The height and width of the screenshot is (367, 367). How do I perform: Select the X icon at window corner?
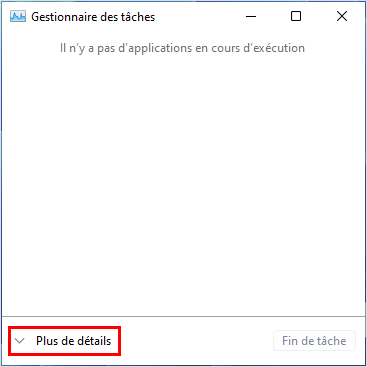click(342, 16)
